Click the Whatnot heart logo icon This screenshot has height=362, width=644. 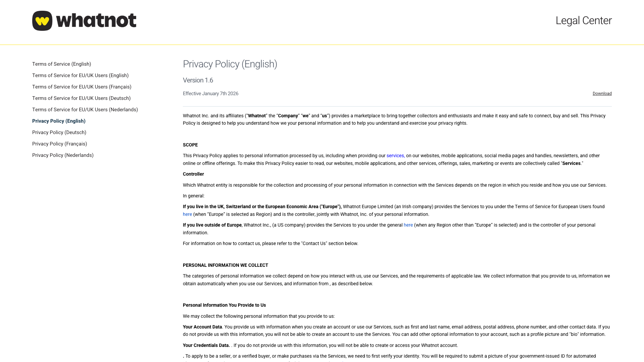pos(42,21)
